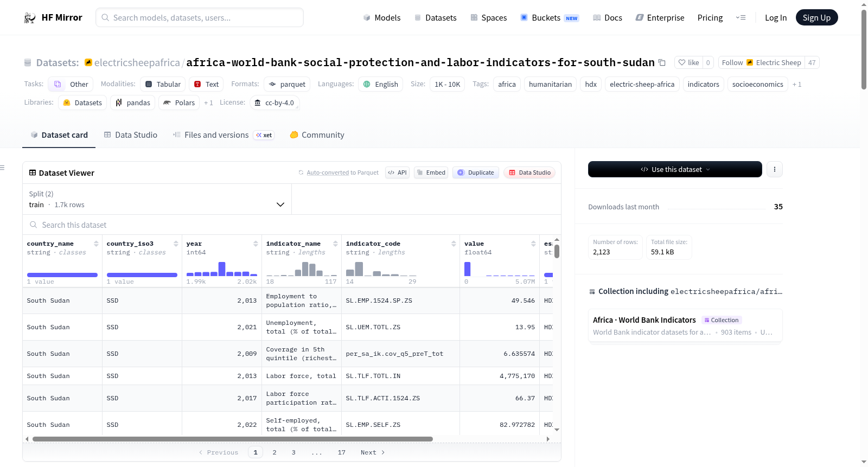The image size is (868, 467).
Task: Focus the top search models field
Action: (200, 17)
